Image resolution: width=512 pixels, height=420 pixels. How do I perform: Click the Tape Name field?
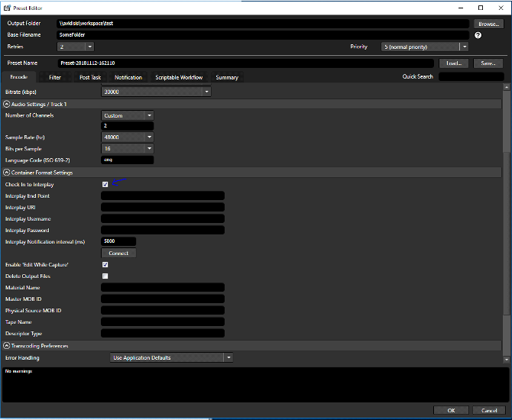tap(163, 321)
